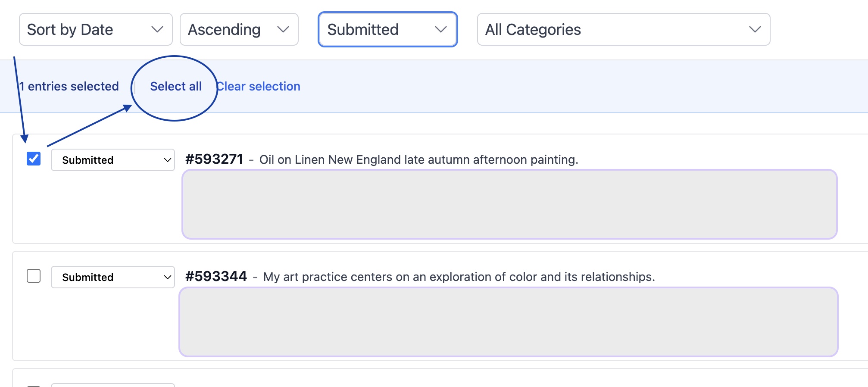Click the gray preview box under #593271

coord(509,204)
